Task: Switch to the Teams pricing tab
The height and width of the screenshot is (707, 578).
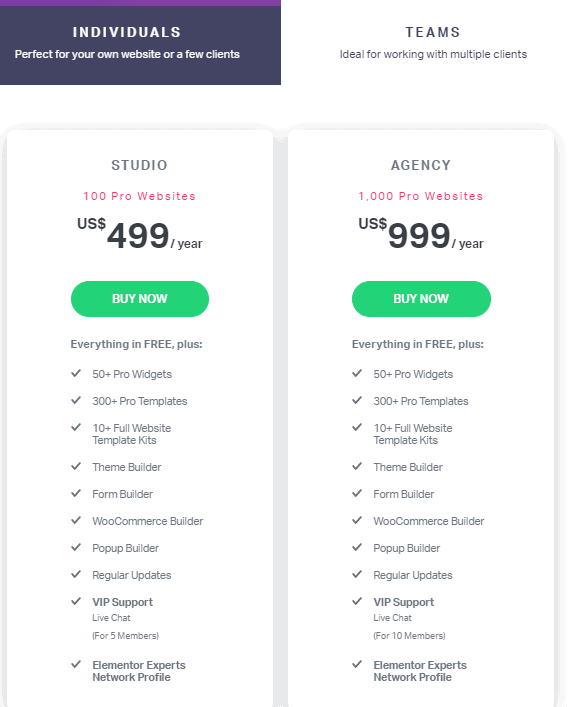Action: [433, 42]
